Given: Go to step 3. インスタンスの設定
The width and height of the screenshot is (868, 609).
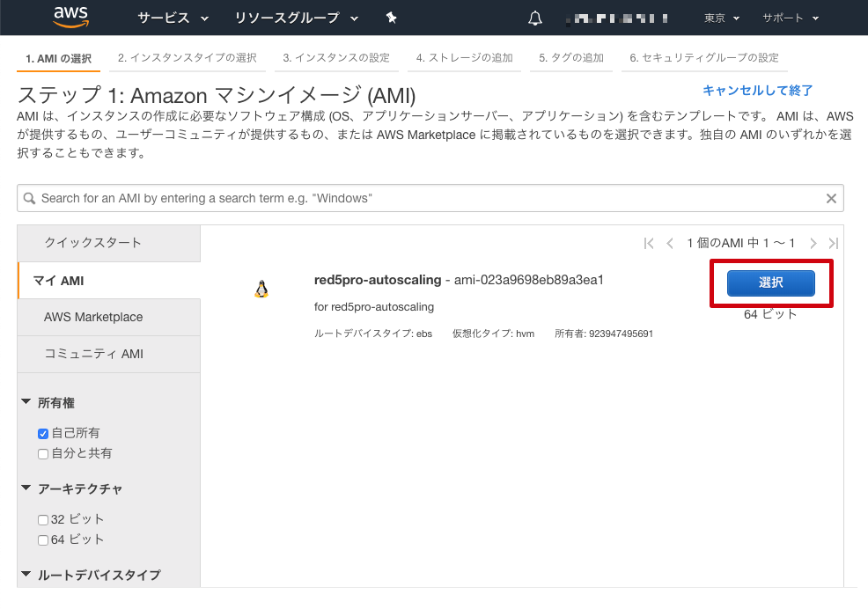Looking at the screenshot, I should pyautogui.click(x=336, y=58).
